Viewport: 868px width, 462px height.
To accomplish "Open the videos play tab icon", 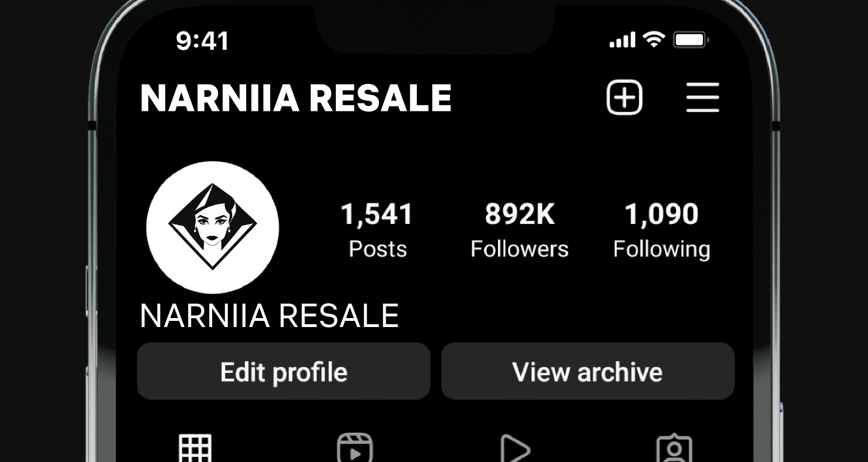I will [x=514, y=448].
